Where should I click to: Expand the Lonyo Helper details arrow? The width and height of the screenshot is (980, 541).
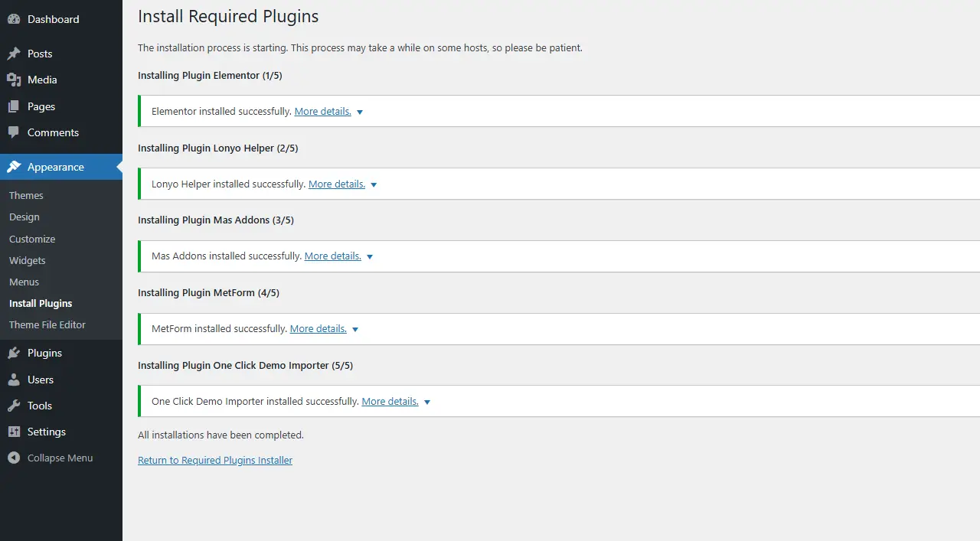[374, 184]
